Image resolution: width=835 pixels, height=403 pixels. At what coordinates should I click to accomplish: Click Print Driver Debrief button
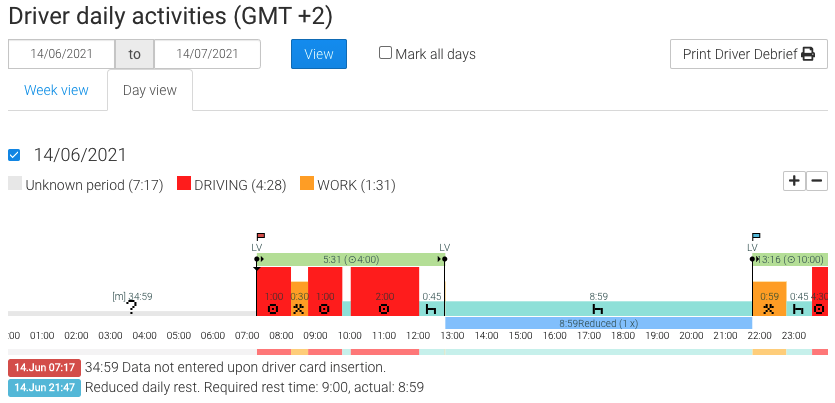748,54
